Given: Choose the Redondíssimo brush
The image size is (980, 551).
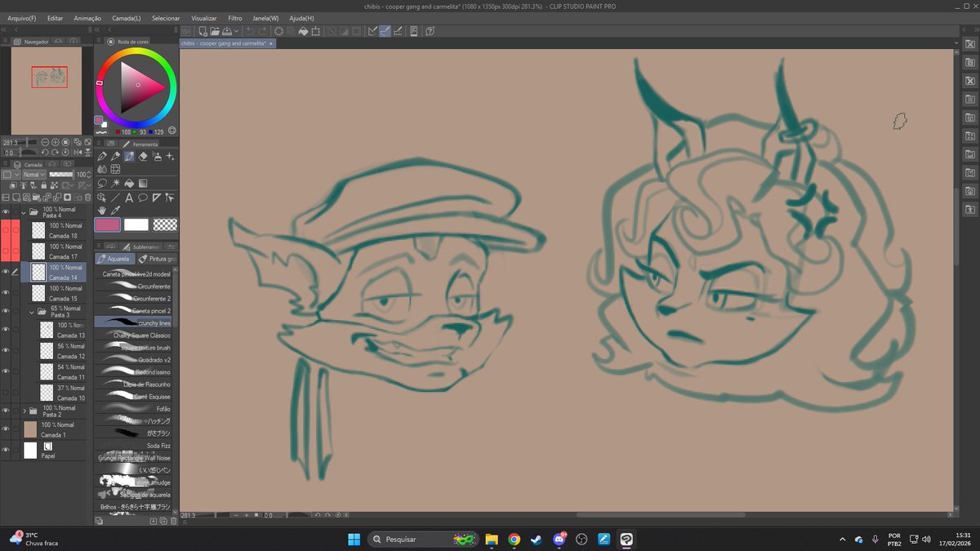Looking at the screenshot, I should (x=133, y=371).
